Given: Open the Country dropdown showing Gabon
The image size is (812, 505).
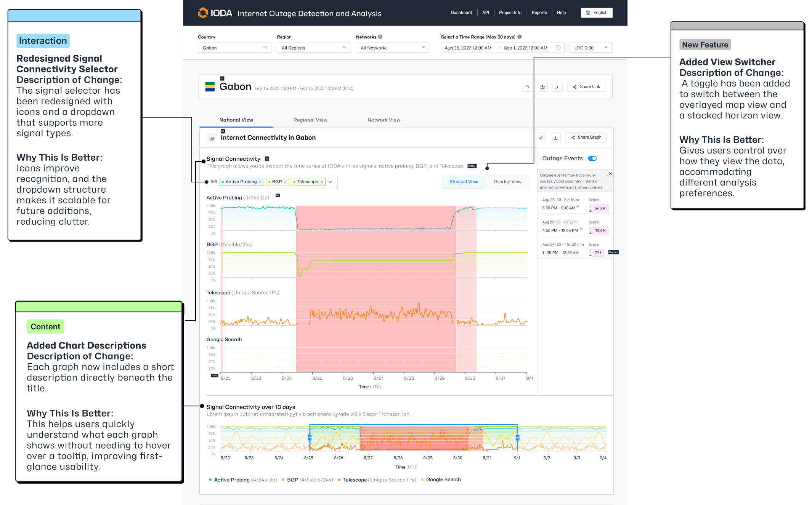Looking at the screenshot, I should 234,48.
